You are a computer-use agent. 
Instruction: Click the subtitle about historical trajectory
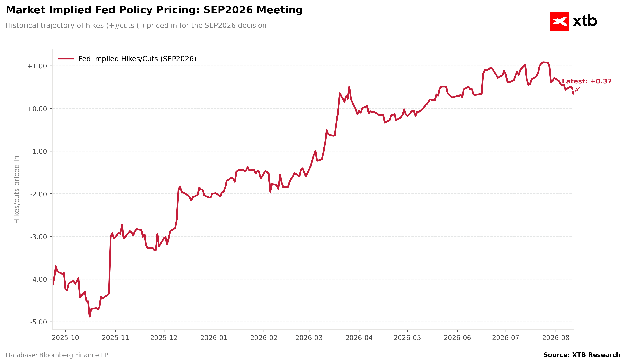click(136, 26)
